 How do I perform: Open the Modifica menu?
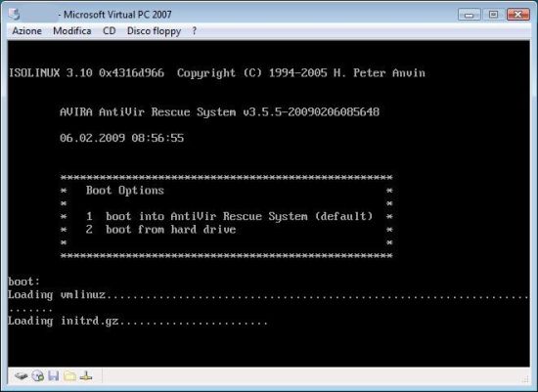72,31
